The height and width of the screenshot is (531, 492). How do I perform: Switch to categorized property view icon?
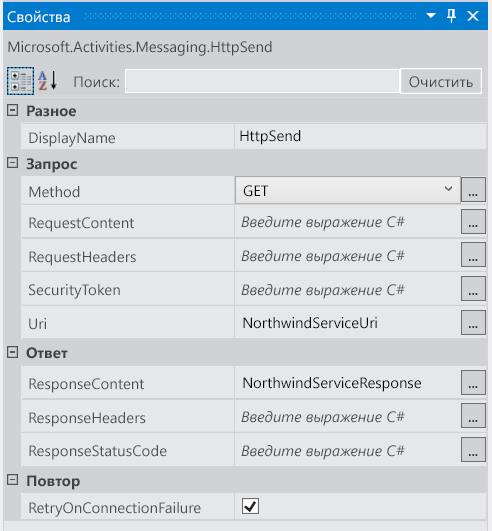(x=20, y=81)
